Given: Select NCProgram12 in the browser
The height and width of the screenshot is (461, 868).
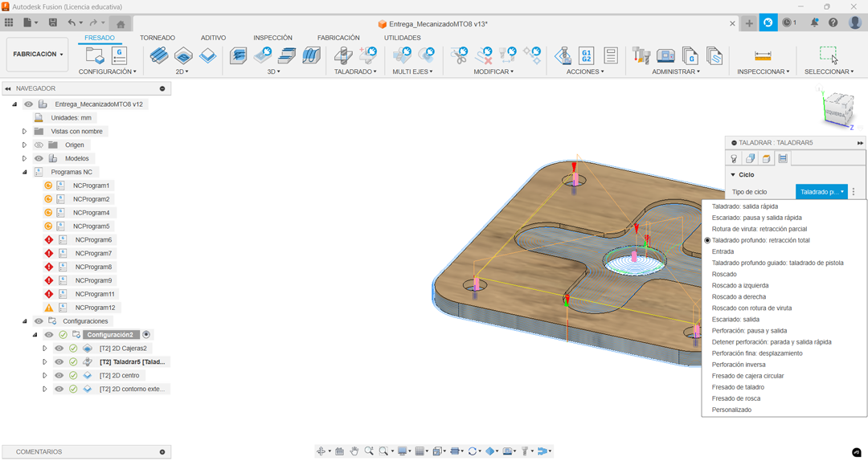Looking at the screenshot, I should point(95,308).
